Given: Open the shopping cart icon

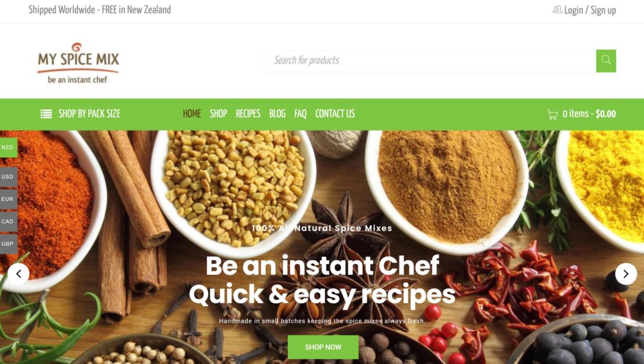Looking at the screenshot, I should point(552,114).
